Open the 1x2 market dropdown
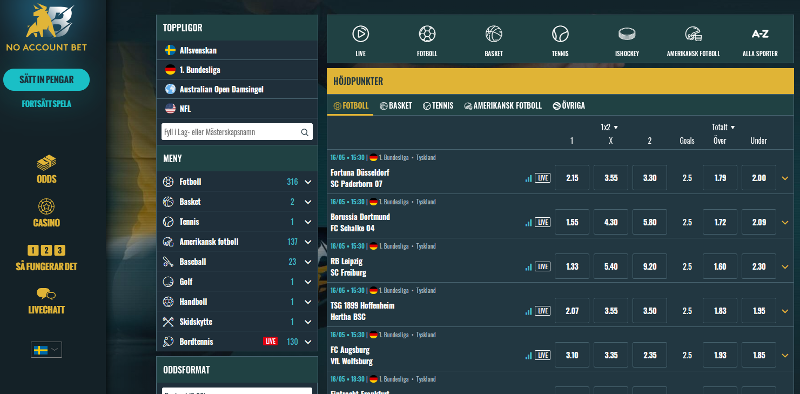This screenshot has width=800, height=394. pyautogui.click(x=609, y=127)
